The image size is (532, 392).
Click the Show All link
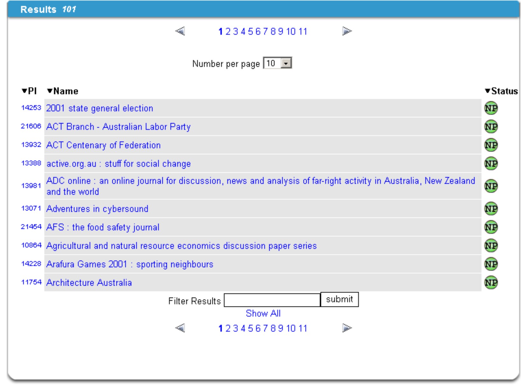(x=263, y=313)
